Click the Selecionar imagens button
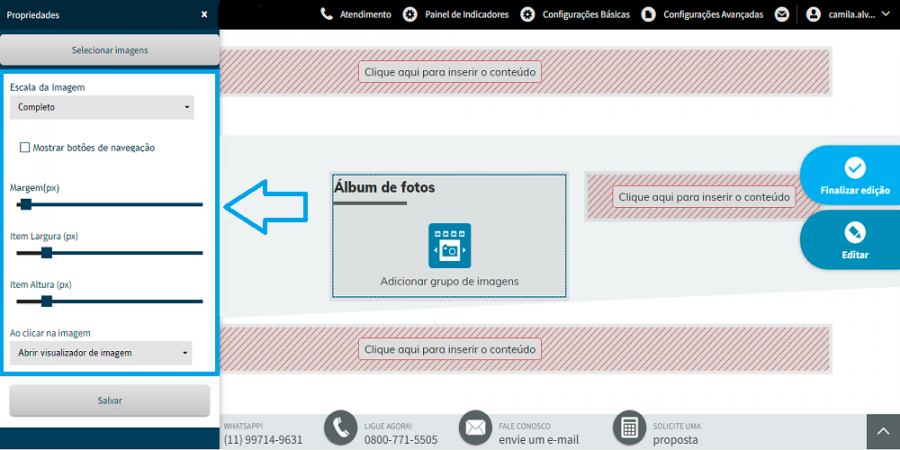The height and width of the screenshot is (450, 900). coord(110,51)
